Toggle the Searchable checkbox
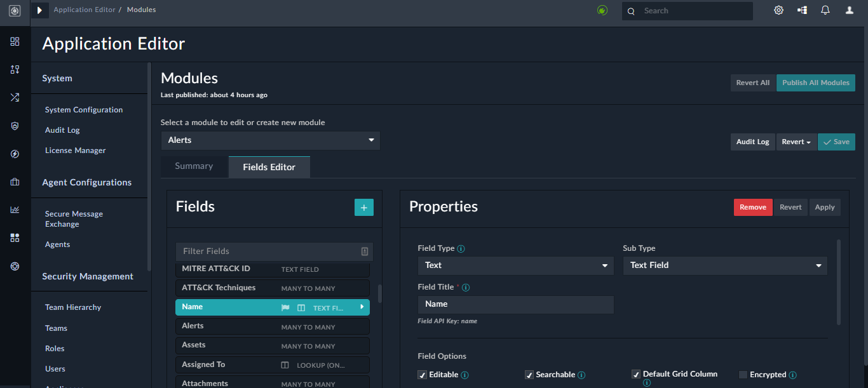868x388 pixels. tap(529, 375)
